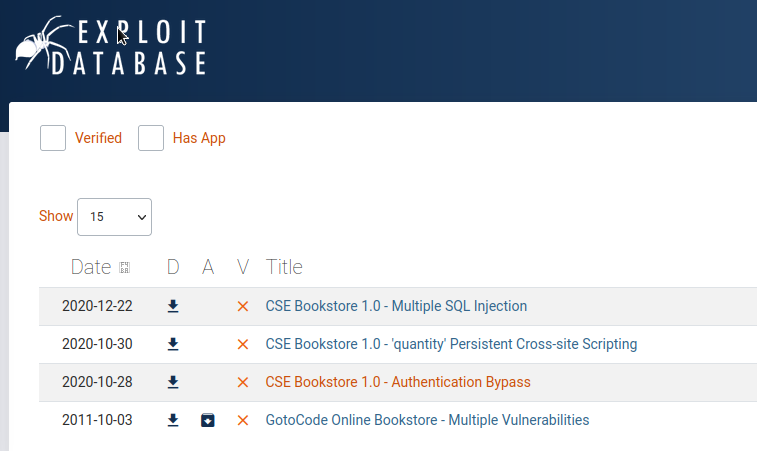Download the CSE Bookstore Multiple SQL Injection exploit
Viewport: 757px width, 451px height.
click(x=173, y=306)
